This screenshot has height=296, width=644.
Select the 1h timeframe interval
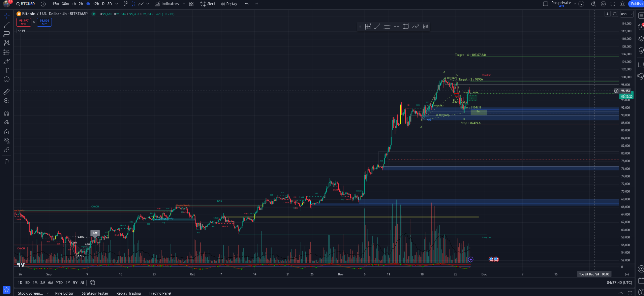[x=74, y=4]
